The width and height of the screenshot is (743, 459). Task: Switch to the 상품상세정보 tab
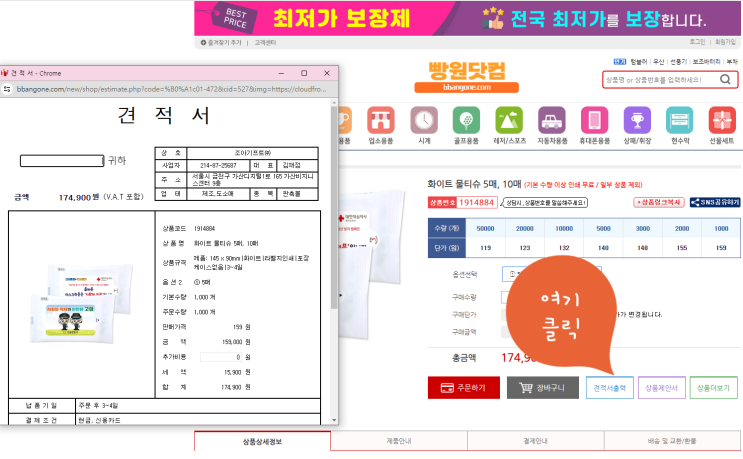click(x=263, y=441)
